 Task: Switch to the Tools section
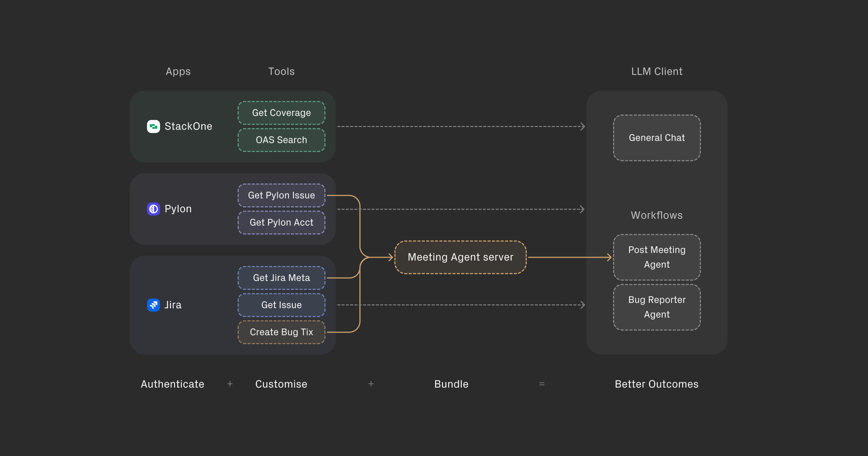pos(281,71)
